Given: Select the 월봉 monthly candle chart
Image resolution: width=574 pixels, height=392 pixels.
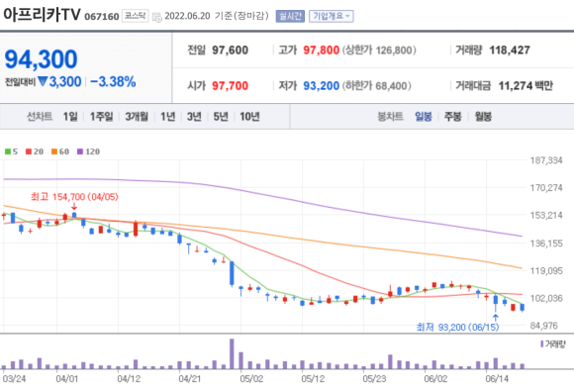Looking at the screenshot, I should (483, 117).
